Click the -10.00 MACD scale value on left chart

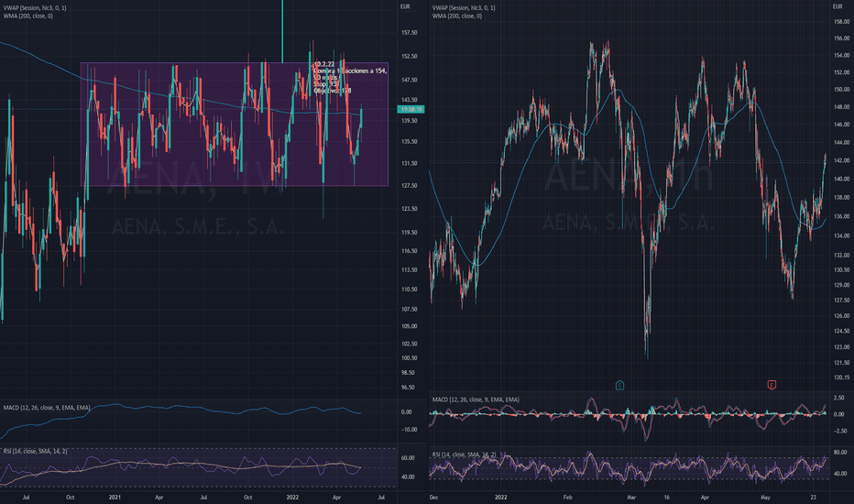click(409, 430)
